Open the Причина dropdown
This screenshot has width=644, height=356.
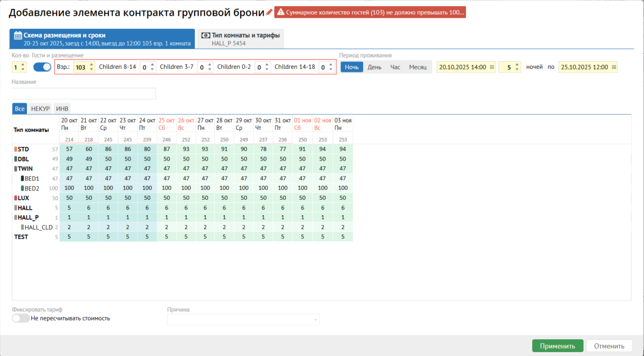(243, 320)
